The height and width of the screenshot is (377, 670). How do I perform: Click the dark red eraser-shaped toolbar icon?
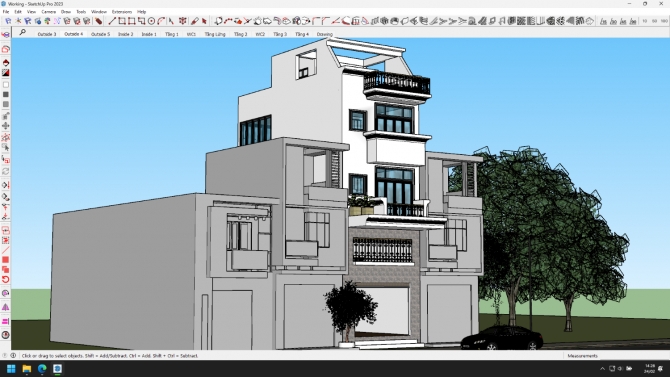tap(99, 21)
